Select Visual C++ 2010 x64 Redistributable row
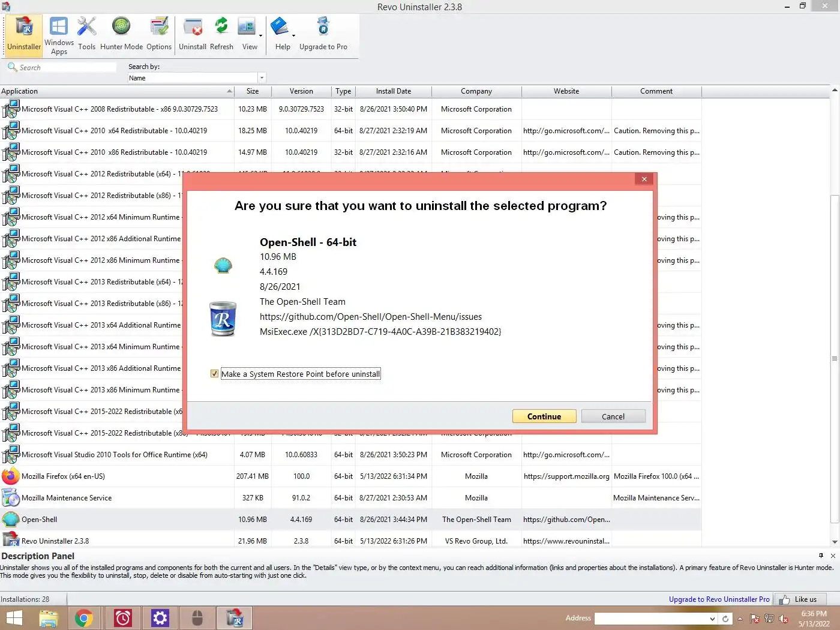This screenshot has width=840, height=630. (351, 131)
